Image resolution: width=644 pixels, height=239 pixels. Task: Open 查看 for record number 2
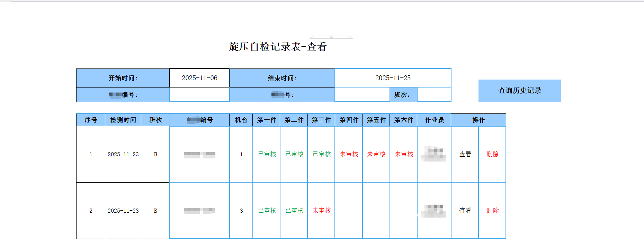[x=465, y=211]
